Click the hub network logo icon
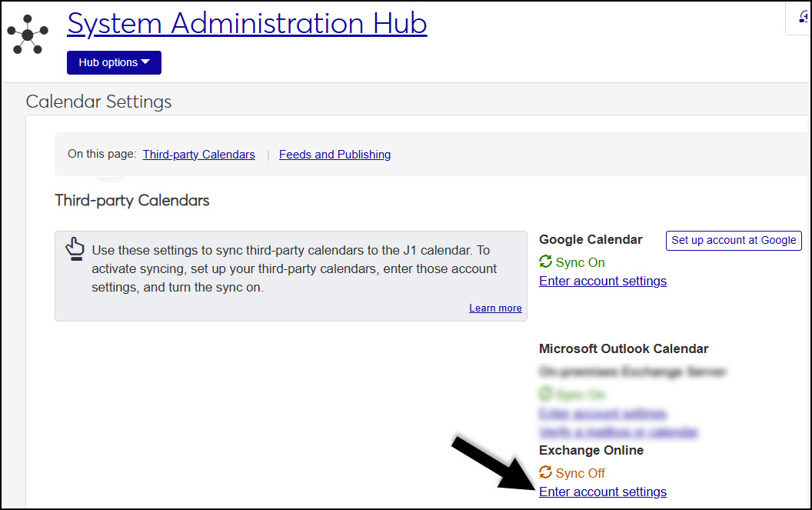812x510 pixels. coord(28,35)
